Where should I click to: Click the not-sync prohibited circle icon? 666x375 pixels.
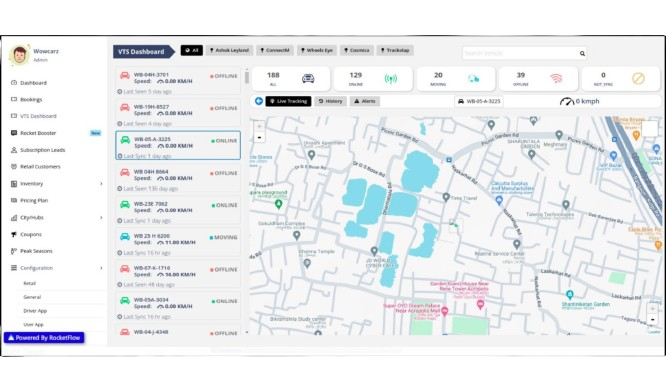pos(638,79)
